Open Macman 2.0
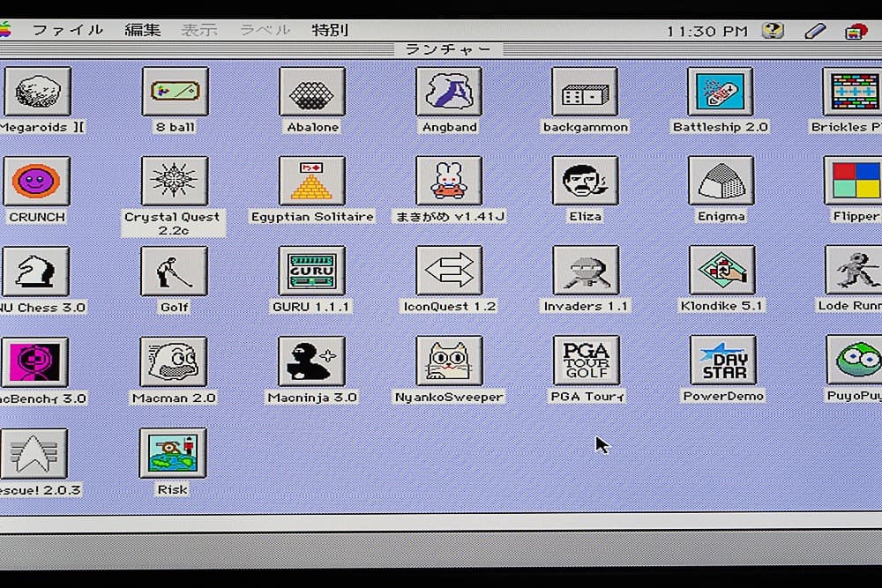Viewport: 882px width, 588px height. coord(173,361)
